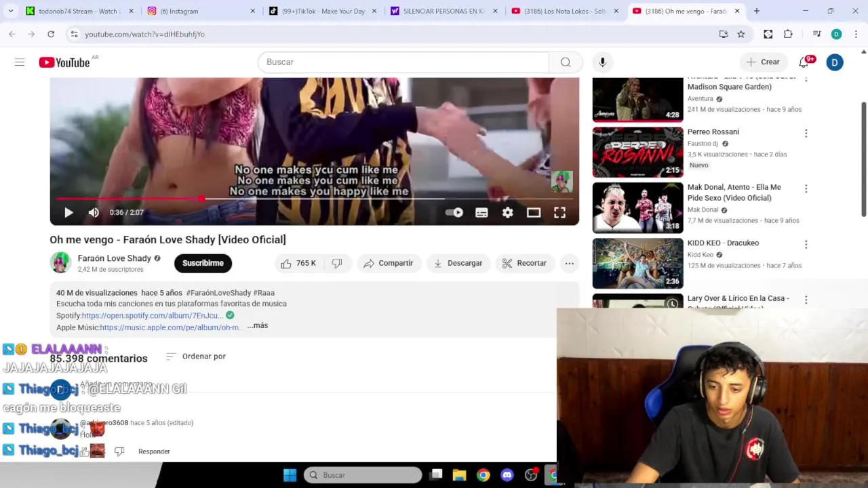Expand the description with ...más
868x488 pixels.
(x=258, y=326)
